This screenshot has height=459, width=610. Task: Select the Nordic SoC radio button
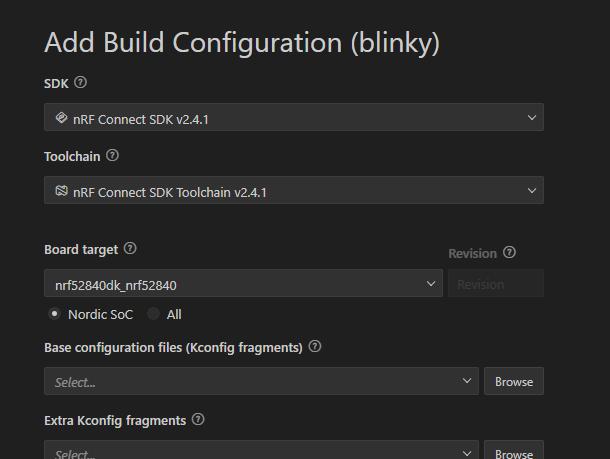54,314
